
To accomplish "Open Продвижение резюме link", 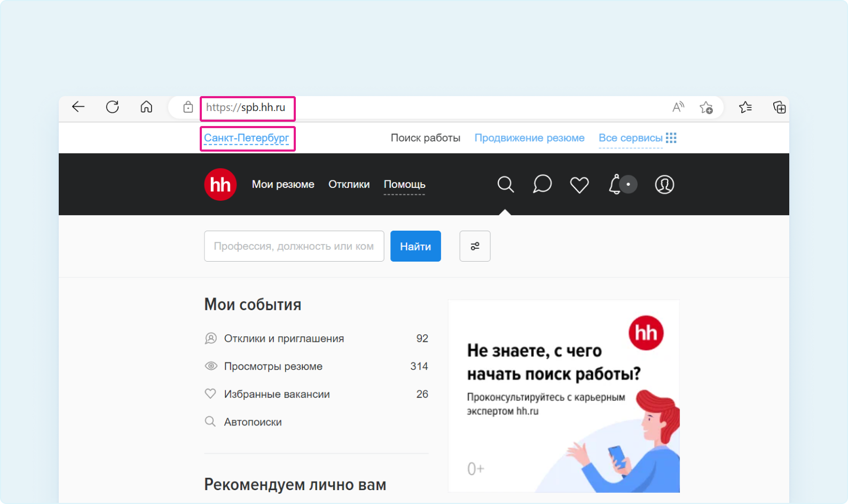I will 530,138.
